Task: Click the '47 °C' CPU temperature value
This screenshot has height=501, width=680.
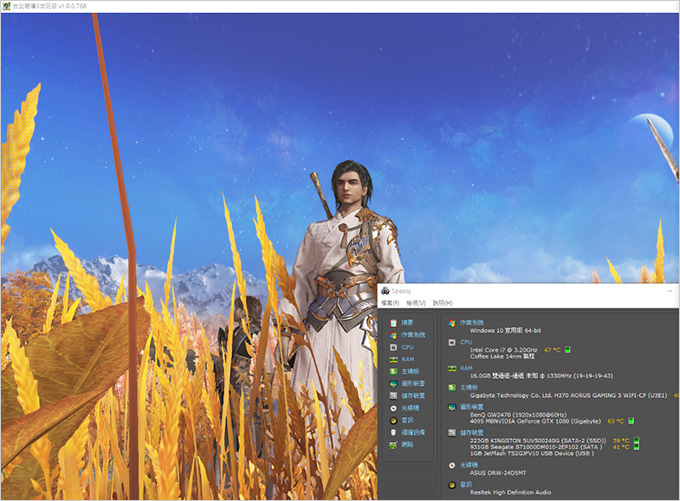Action: [552, 350]
